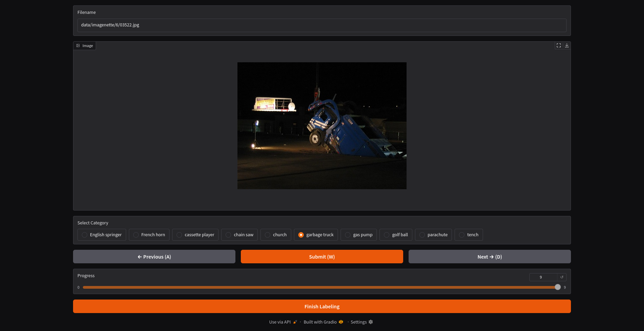This screenshot has height=331, width=644.
Task: Click the Filename text field
Action: tap(322, 25)
